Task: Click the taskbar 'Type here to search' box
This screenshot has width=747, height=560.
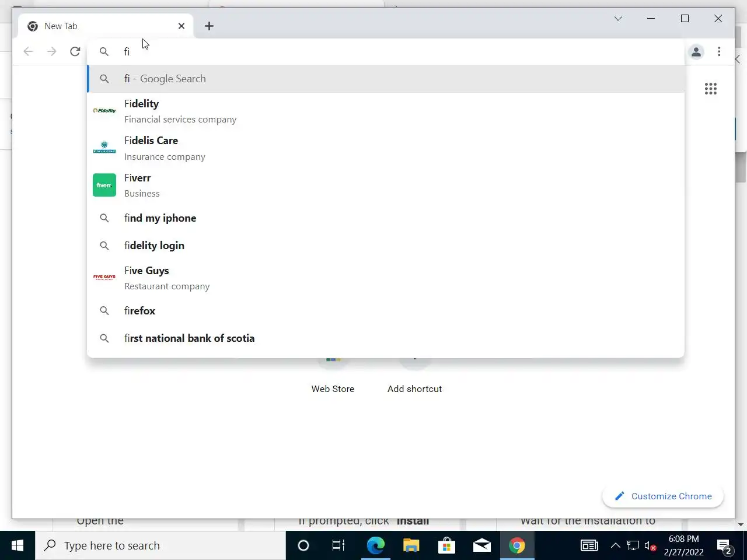Action: click(x=160, y=545)
